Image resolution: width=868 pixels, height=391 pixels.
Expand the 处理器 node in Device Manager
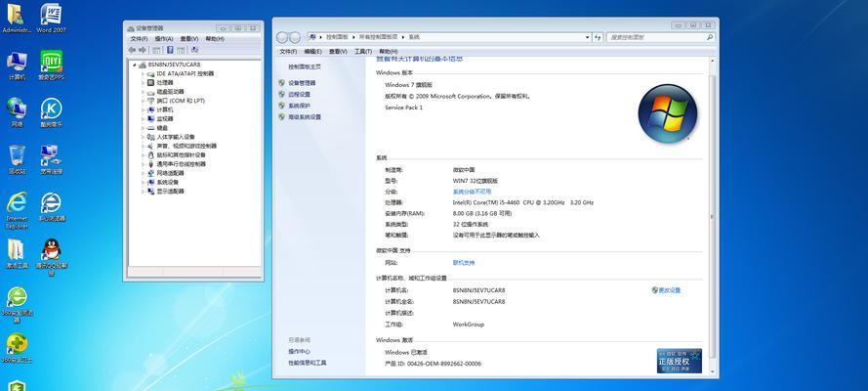pyautogui.click(x=143, y=82)
